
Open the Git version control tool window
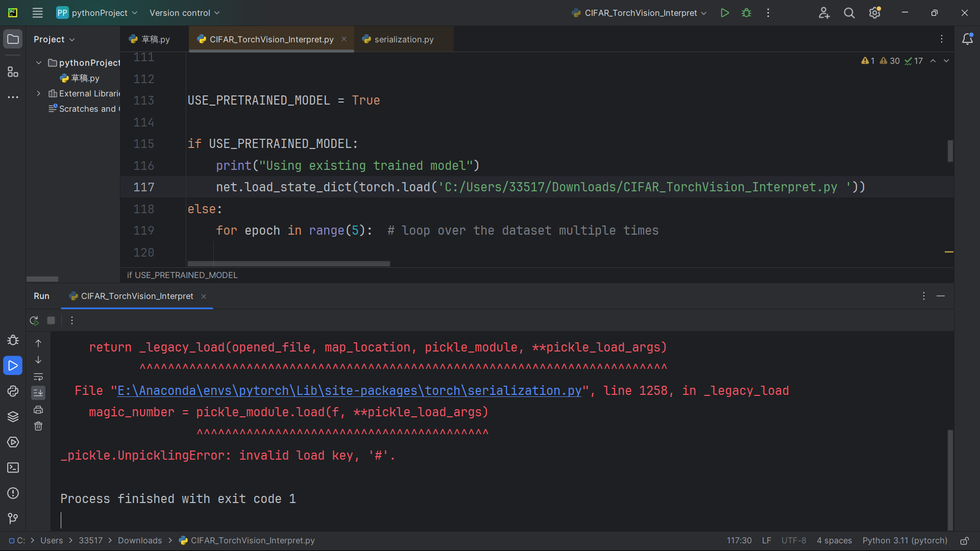click(x=13, y=518)
